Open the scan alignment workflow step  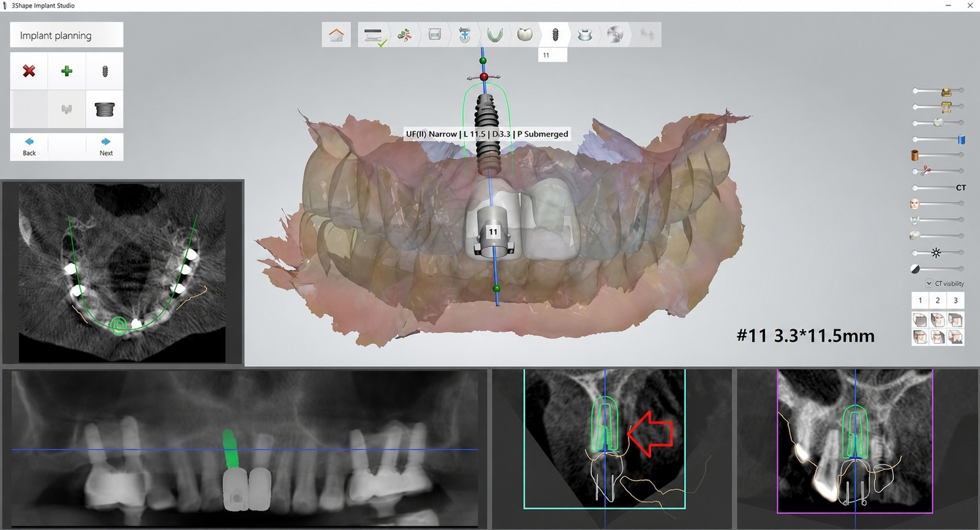click(404, 35)
